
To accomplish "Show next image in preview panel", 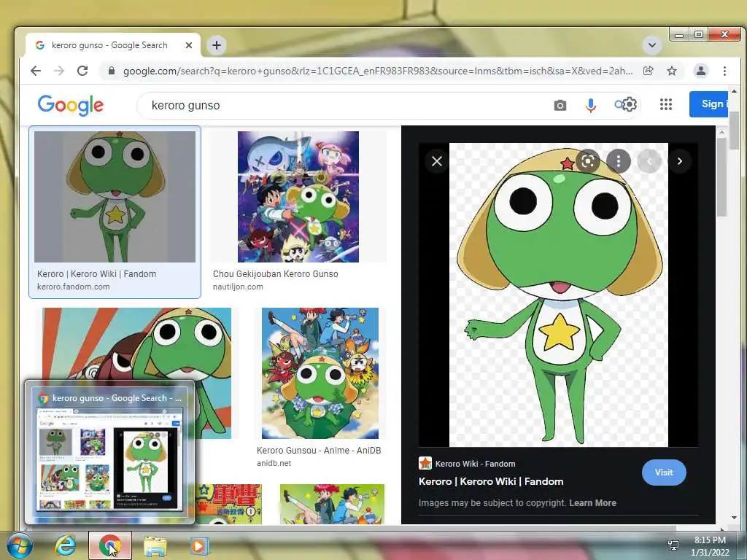I will tap(679, 161).
